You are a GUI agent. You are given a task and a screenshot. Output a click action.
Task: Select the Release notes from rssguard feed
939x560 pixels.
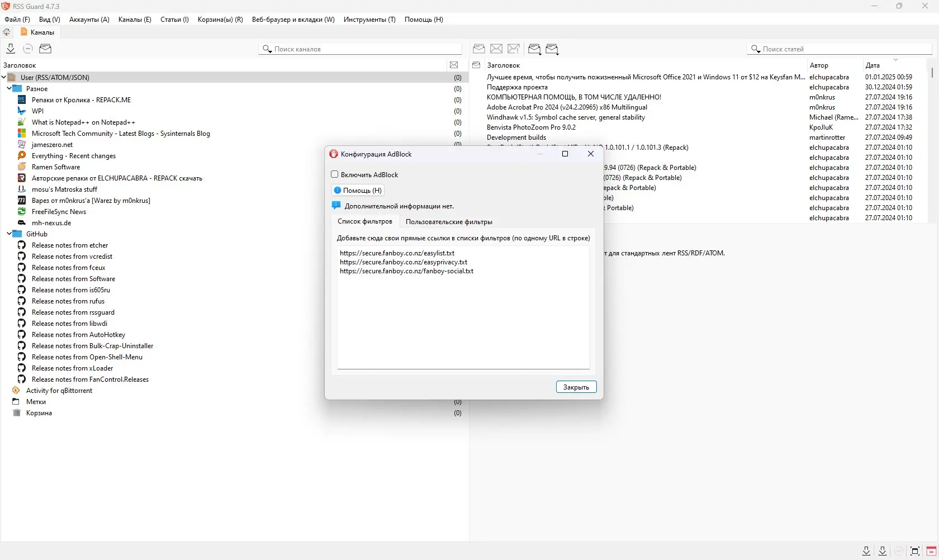pos(73,312)
